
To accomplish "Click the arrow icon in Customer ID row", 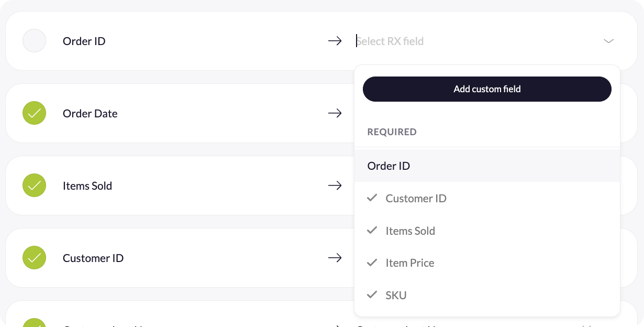I will [x=335, y=258].
